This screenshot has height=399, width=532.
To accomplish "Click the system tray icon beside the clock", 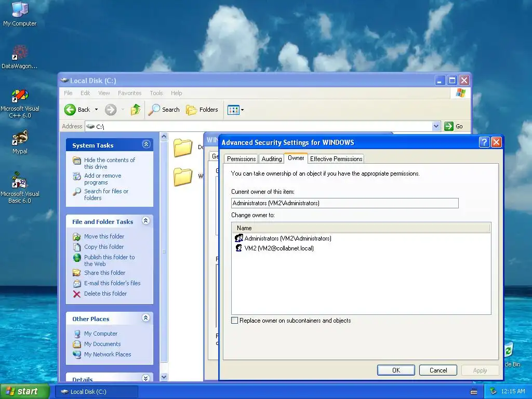I will click(494, 392).
